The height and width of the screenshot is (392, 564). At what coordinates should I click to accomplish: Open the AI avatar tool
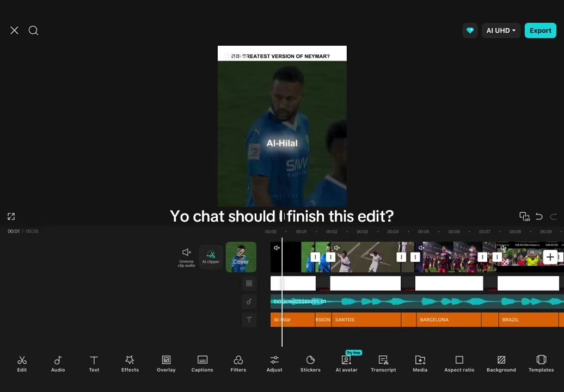tap(346, 364)
